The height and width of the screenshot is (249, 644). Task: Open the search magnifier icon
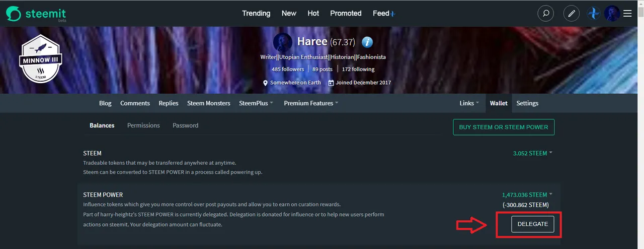(545, 14)
